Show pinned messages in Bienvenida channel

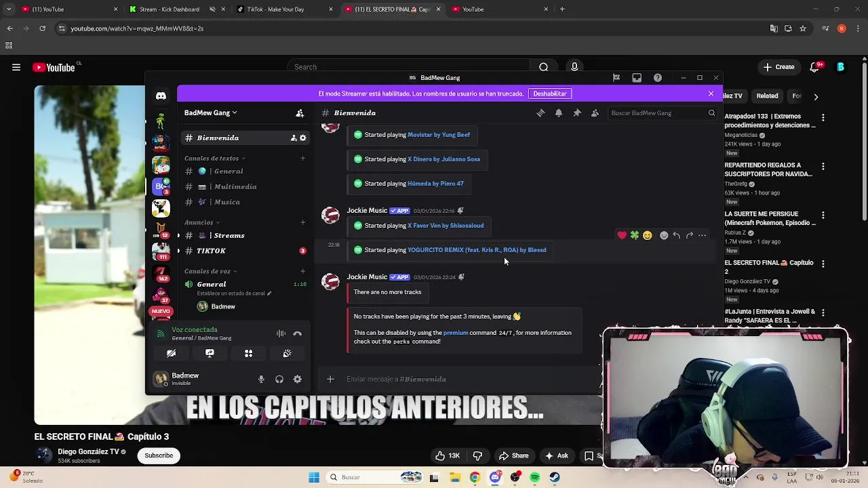[x=577, y=113]
